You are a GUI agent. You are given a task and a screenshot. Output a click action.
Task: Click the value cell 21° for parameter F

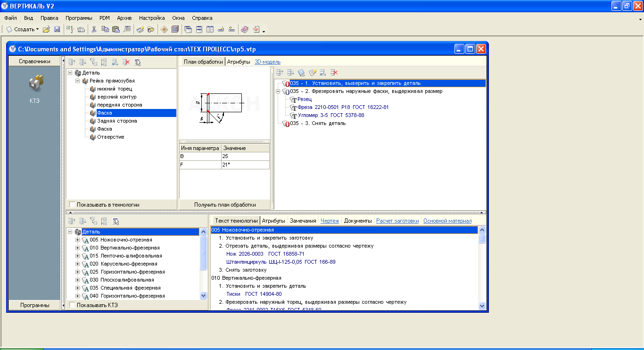click(245, 165)
